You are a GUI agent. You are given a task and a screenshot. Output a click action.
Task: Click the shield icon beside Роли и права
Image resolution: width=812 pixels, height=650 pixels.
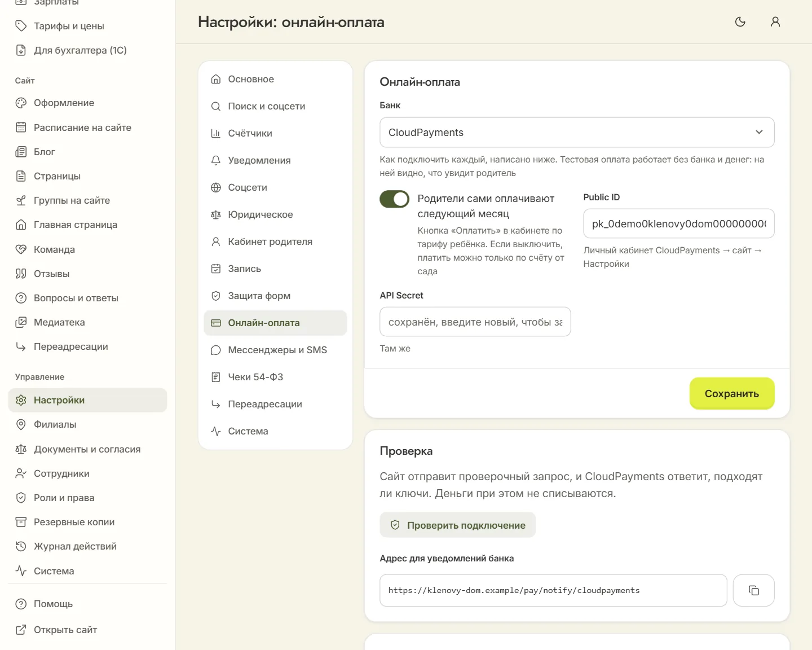coord(21,498)
